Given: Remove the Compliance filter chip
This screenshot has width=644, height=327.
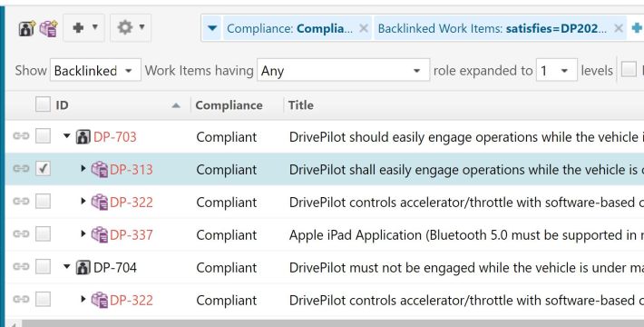Looking at the screenshot, I should coord(363,28).
